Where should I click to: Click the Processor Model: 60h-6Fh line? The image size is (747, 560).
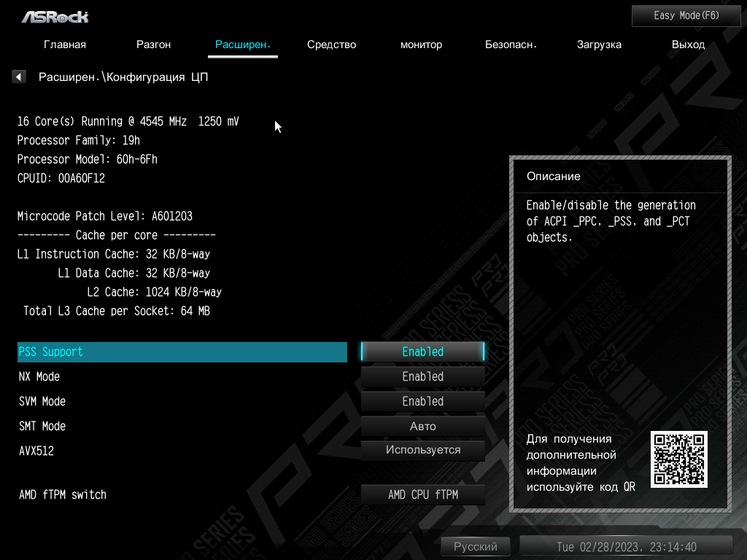click(88, 160)
